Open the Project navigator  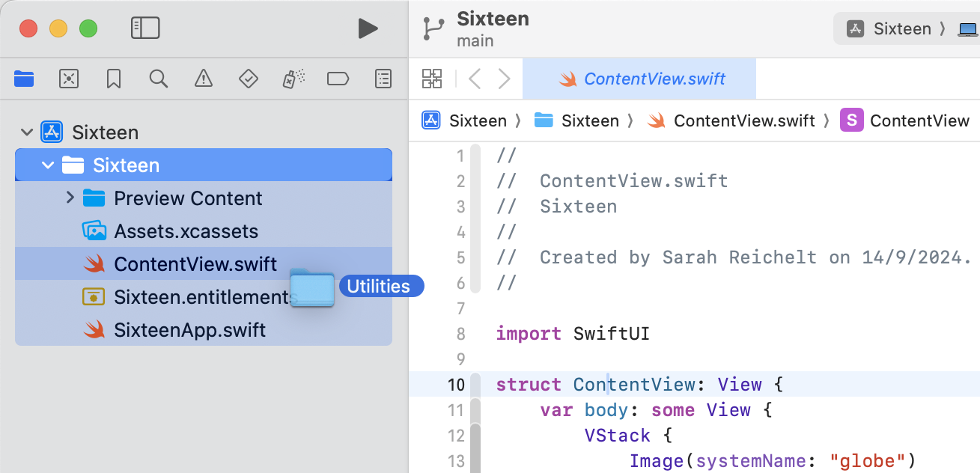coord(23,79)
